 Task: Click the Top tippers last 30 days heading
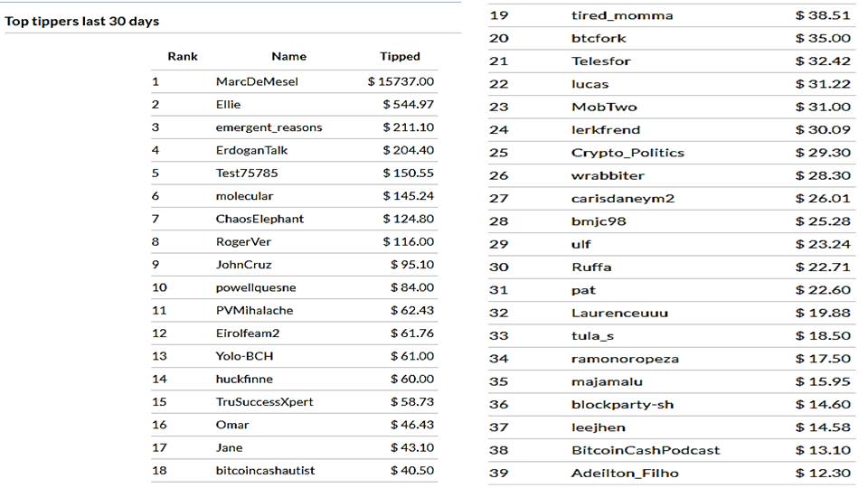pos(82,22)
